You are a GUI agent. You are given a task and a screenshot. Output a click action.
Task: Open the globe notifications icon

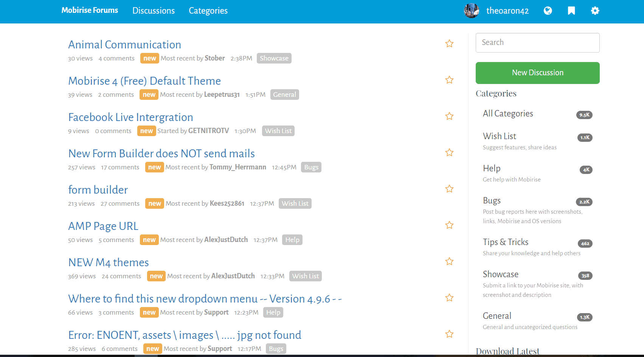click(x=548, y=11)
